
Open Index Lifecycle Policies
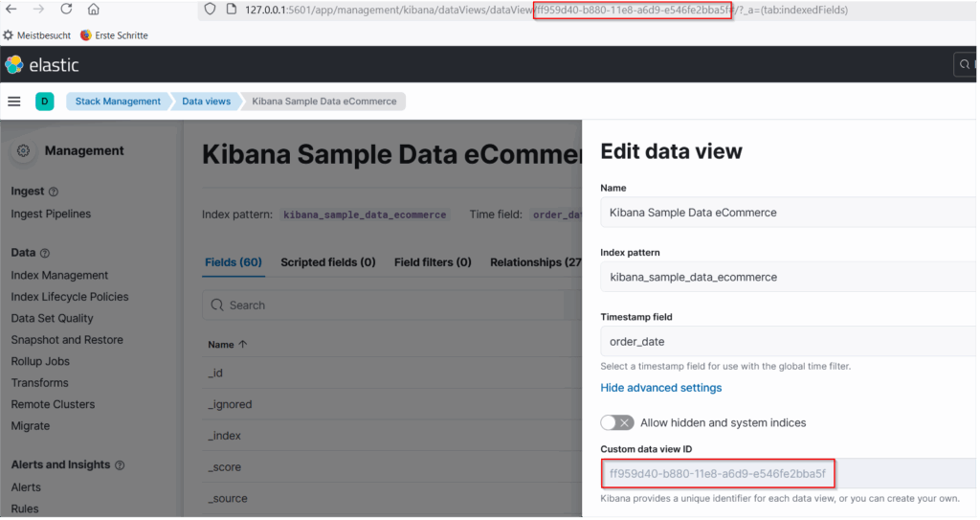(69, 297)
